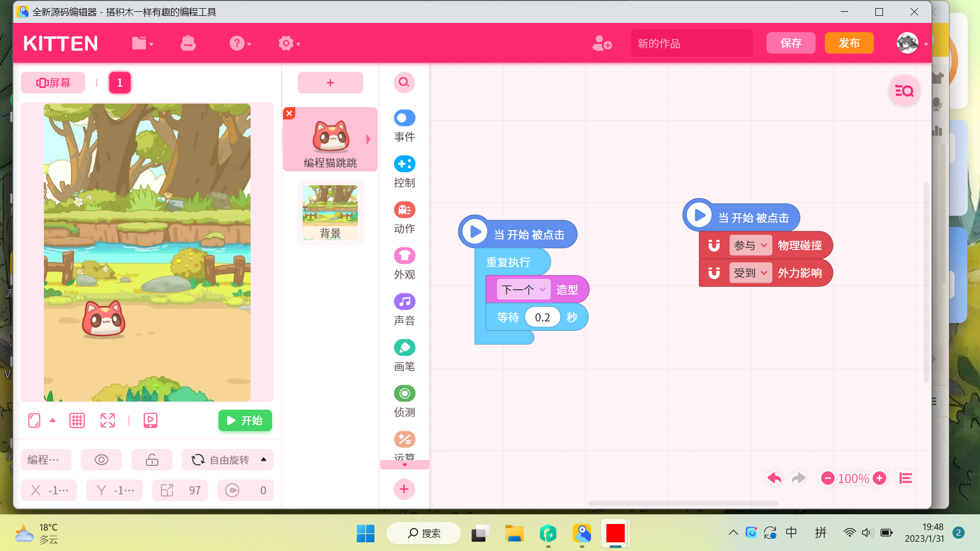The width and height of the screenshot is (980, 551).
Task: Expand the 编程猫跳跳 sprite arrow
Action: pos(368,139)
